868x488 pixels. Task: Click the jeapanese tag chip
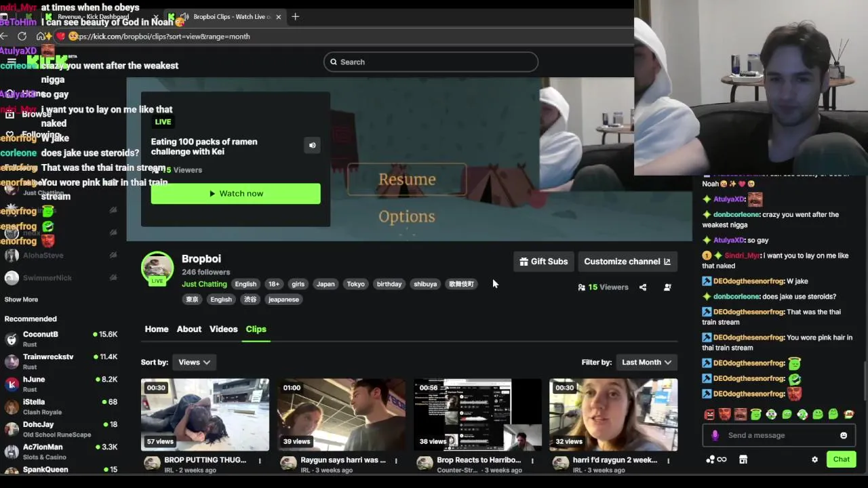(x=283, y=300)
